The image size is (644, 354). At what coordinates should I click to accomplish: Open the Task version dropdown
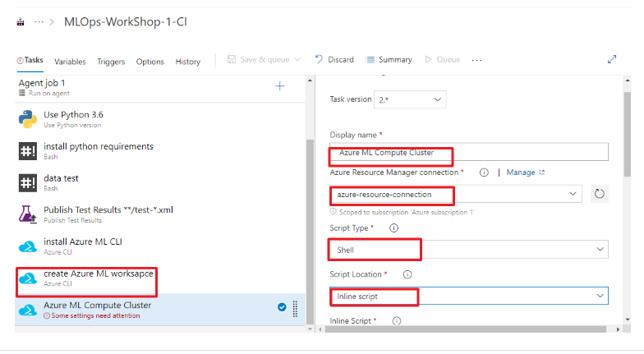pyautogui.click(x=410, y=99)
